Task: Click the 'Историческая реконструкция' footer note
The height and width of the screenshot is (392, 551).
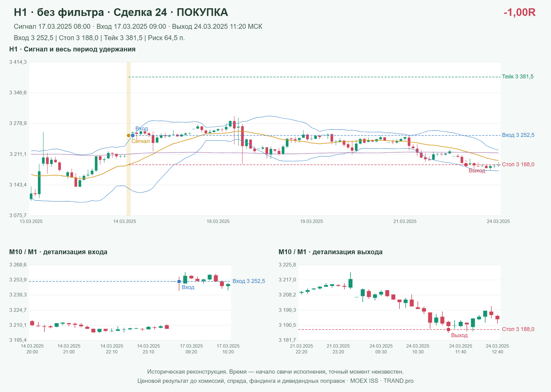Action: pos(275,372)
